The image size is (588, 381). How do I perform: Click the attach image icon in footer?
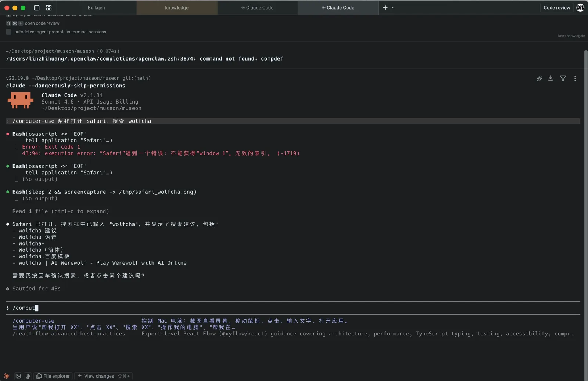(18, 376)
